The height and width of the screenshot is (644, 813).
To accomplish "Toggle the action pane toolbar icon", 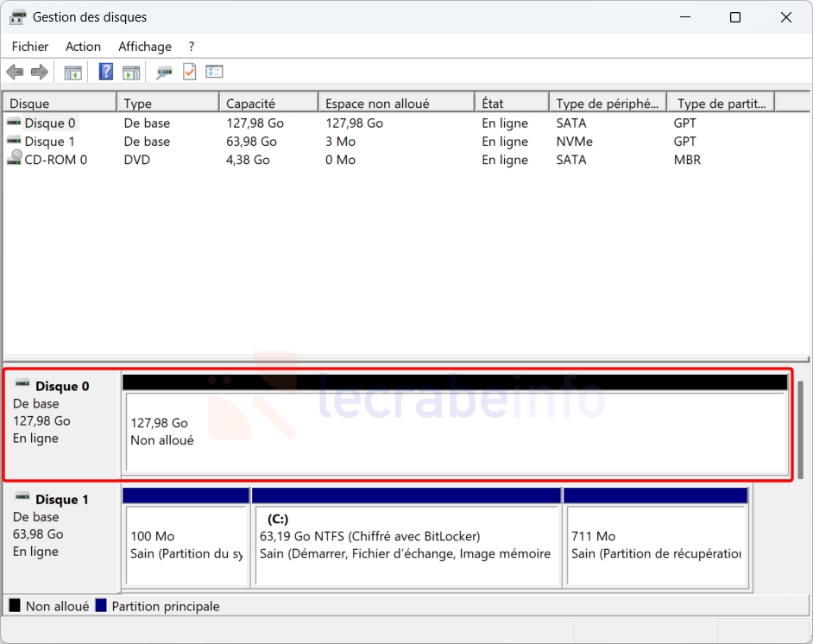I will click(x=131, y=73).
